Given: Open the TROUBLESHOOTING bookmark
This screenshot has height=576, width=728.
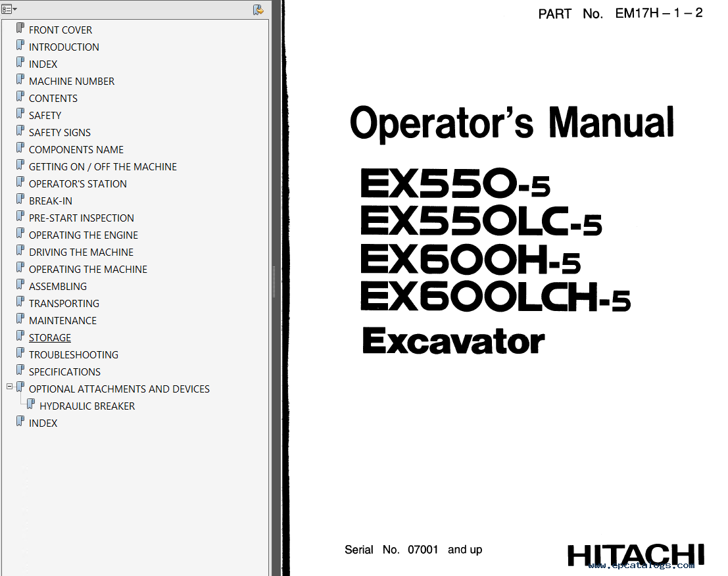Looking at the screenshot, I should [x=74, y=355].
